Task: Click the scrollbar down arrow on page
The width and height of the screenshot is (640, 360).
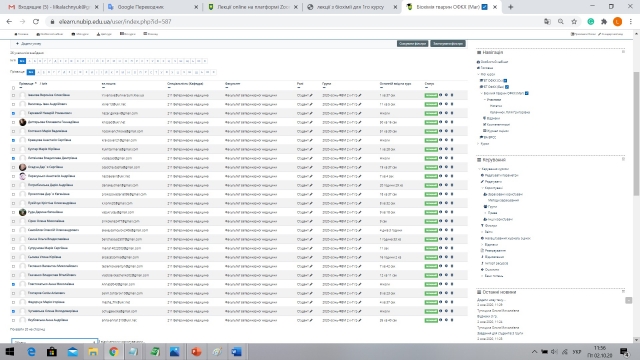Action: click(x=636, y=340)
